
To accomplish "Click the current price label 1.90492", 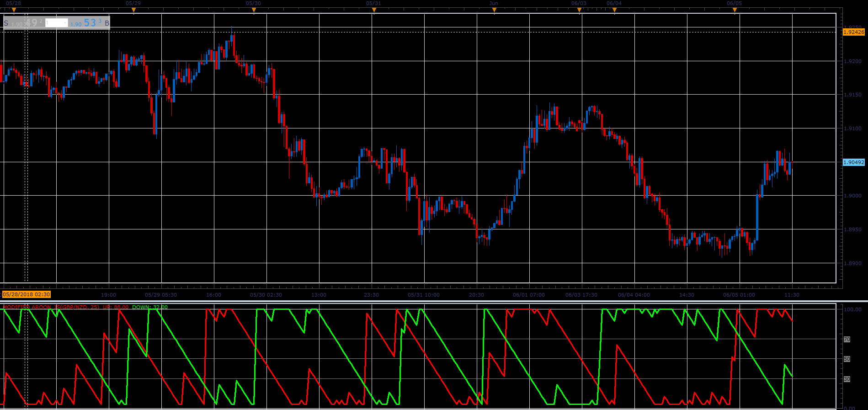I will (x=854, y=162).
